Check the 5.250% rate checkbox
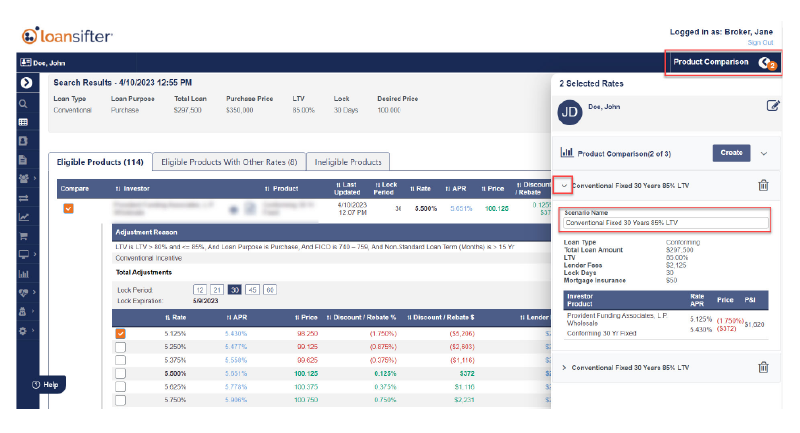This screenshot has width=800, height=433. pos(120,346)
